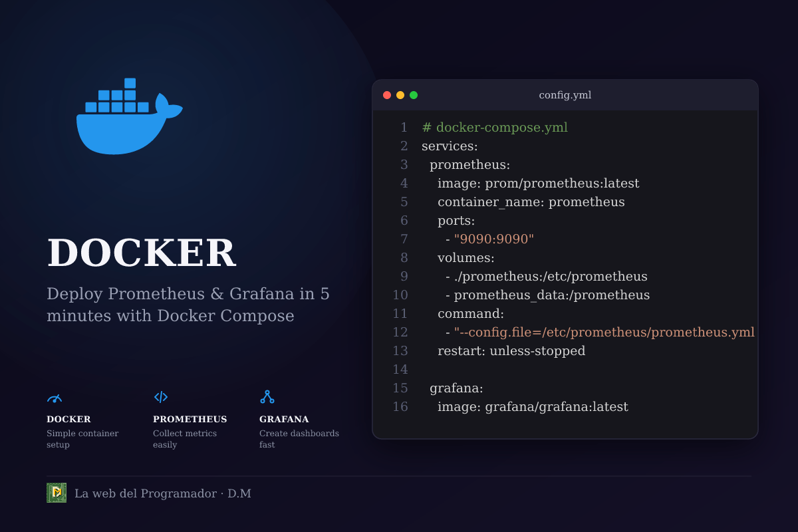Click the large DOCKER heading
The image size is (798, 532).
142,253
